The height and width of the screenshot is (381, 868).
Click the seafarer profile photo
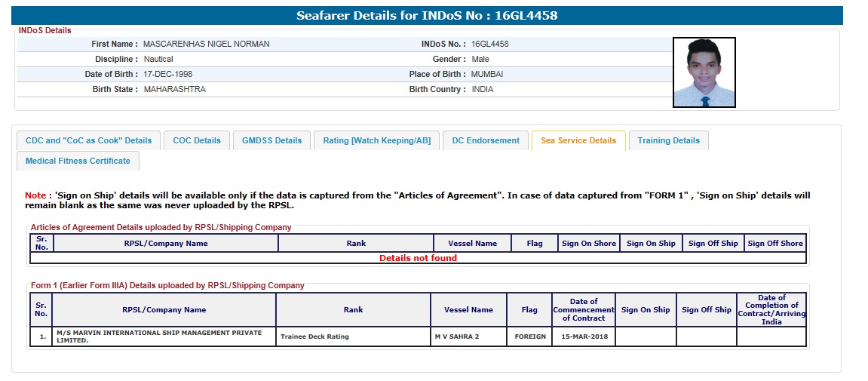(704, 72)
